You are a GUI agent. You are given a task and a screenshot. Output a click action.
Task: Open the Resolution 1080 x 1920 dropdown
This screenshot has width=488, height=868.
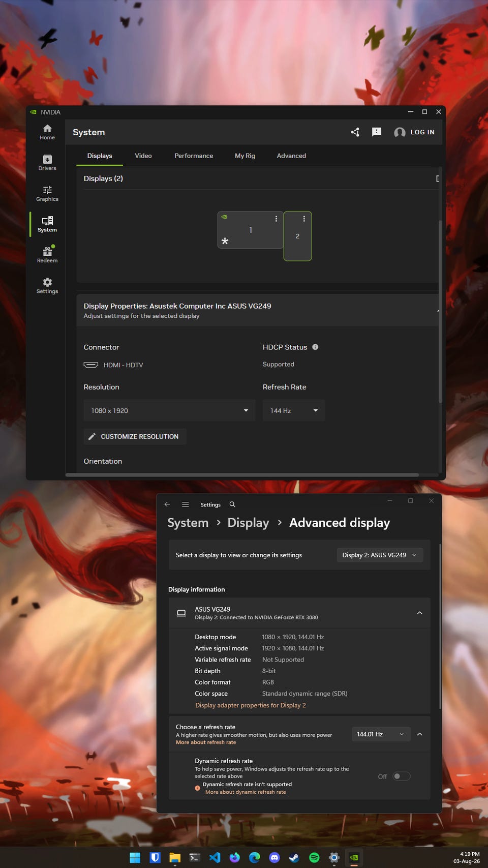[x=169, y=410]
